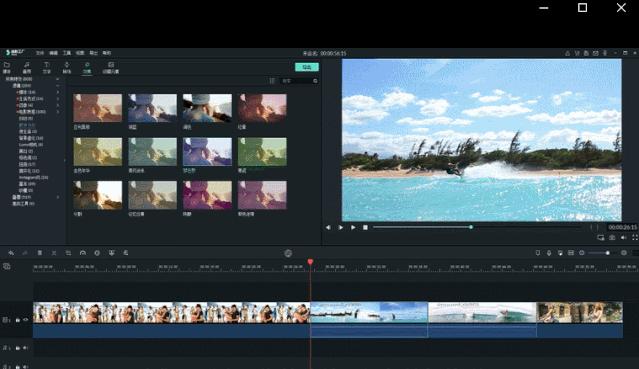Select the Effects tab
The image size is (639, 369).
87,68
